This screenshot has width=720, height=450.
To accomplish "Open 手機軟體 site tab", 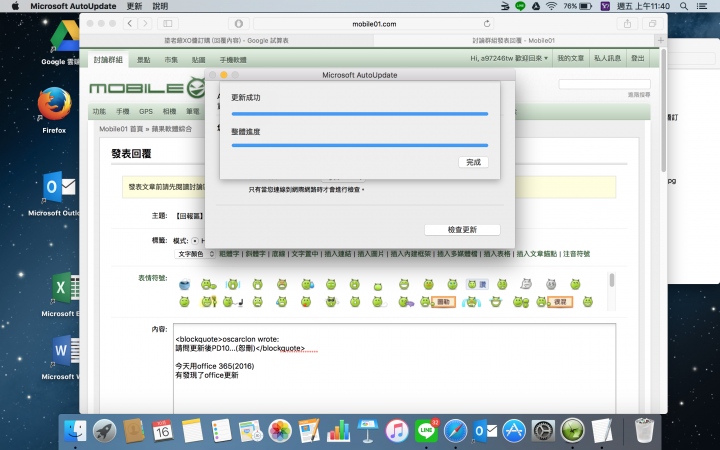I will pos(233,60).
